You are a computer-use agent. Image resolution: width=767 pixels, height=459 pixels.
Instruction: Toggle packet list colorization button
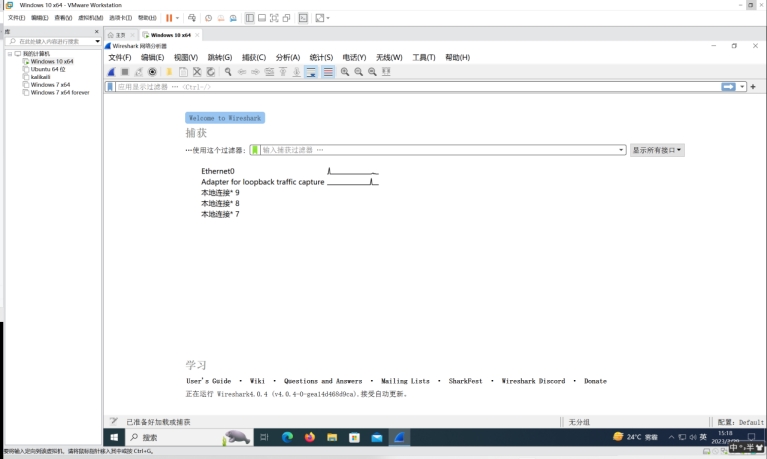[x=328, y=72]
